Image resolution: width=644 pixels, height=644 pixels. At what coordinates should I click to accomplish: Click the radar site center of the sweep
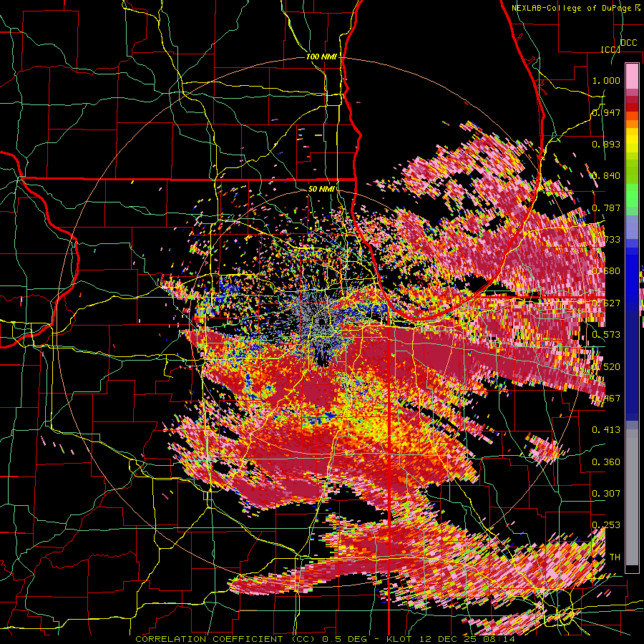pos(321,321)
